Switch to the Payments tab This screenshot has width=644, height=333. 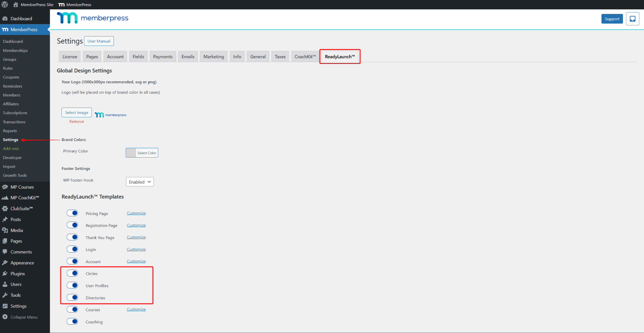163,56
